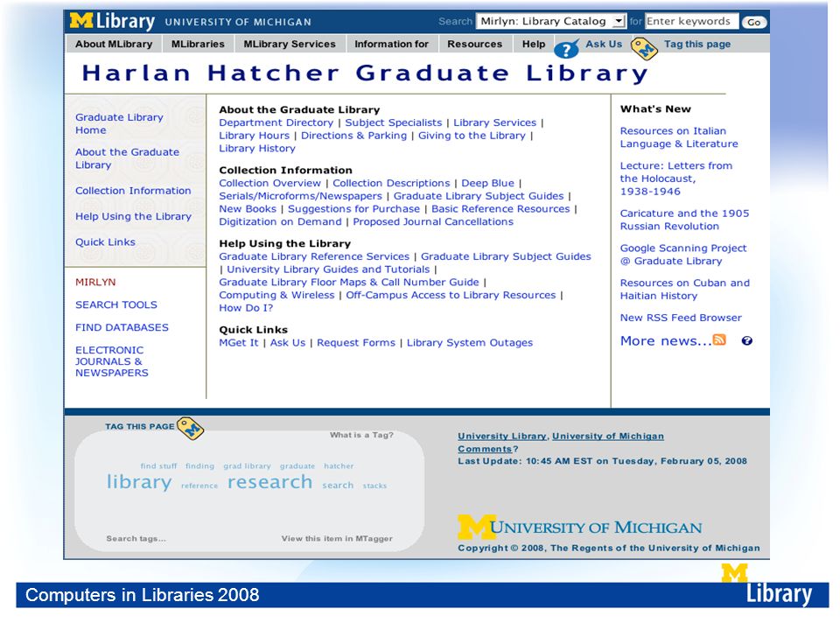The width and height of the screenshot is (840, 630).
Task: Open the New Books link
Action: [x=248, y=209]
